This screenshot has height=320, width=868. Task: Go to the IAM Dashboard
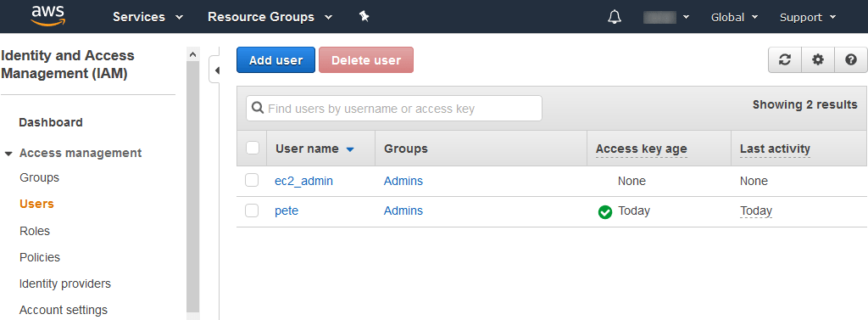[x=51, y=122]
